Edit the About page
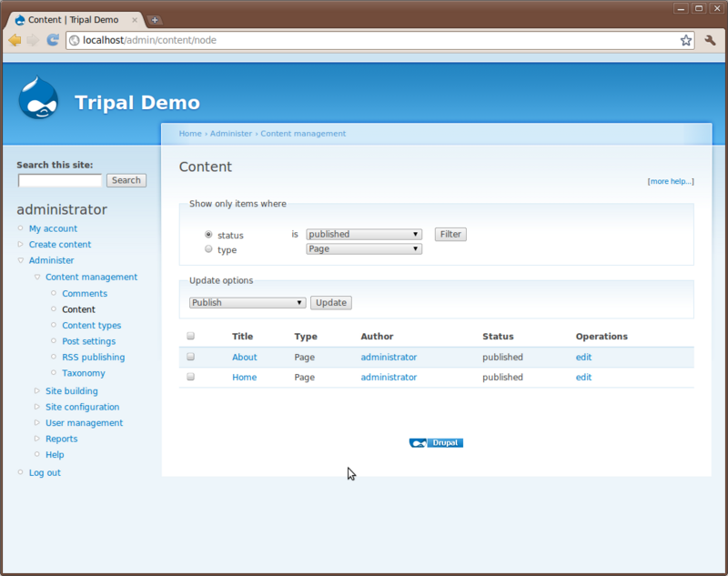The width and height of the screenshot is (728, 576). (x=583, y=357)
